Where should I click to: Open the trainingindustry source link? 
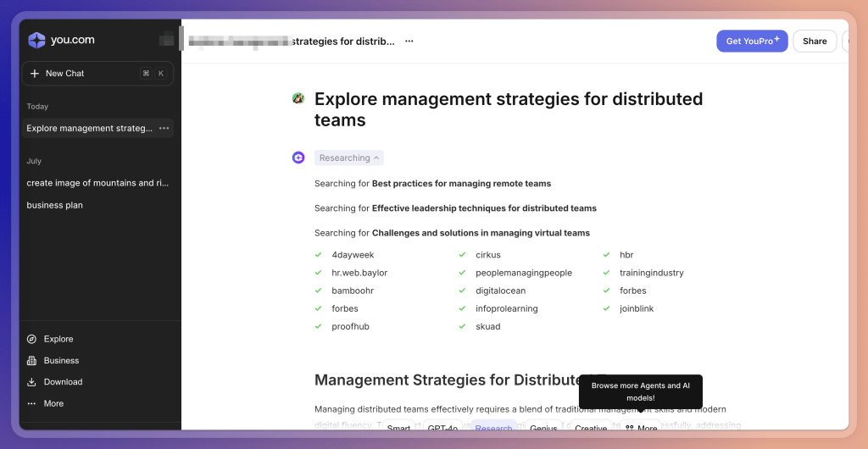651,273
